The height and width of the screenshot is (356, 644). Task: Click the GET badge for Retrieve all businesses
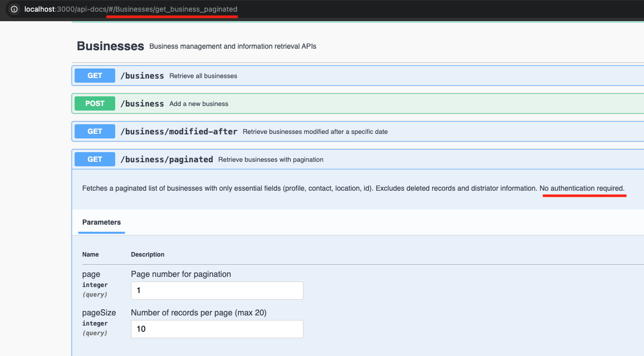tap(95, 76)
